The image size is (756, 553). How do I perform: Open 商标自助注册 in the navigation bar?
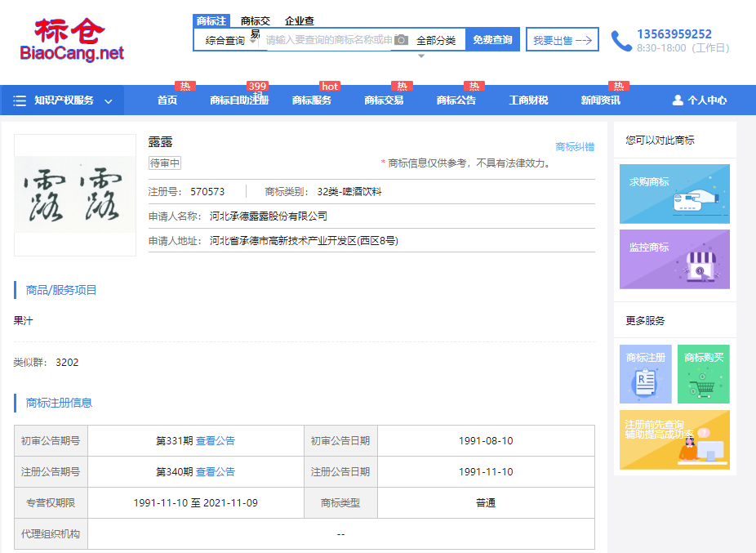coord(239,100)
